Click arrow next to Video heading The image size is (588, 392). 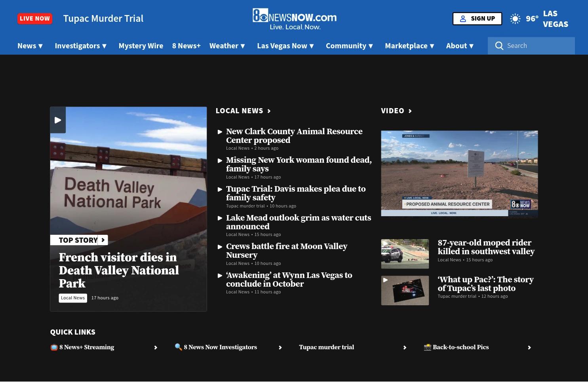(410, 111)
